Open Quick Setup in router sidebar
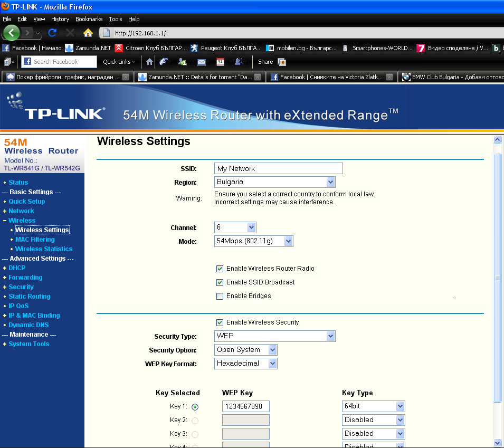 pos(27,201)
